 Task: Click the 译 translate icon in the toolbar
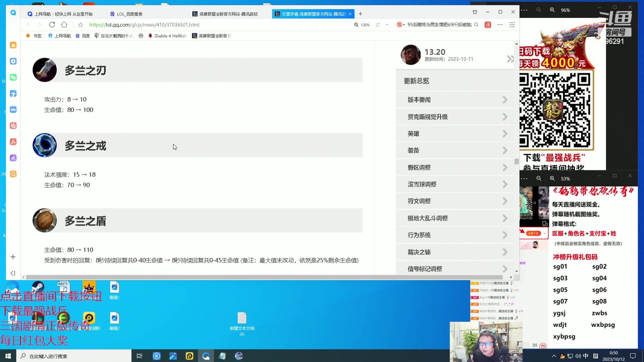(x=488, y=24)
